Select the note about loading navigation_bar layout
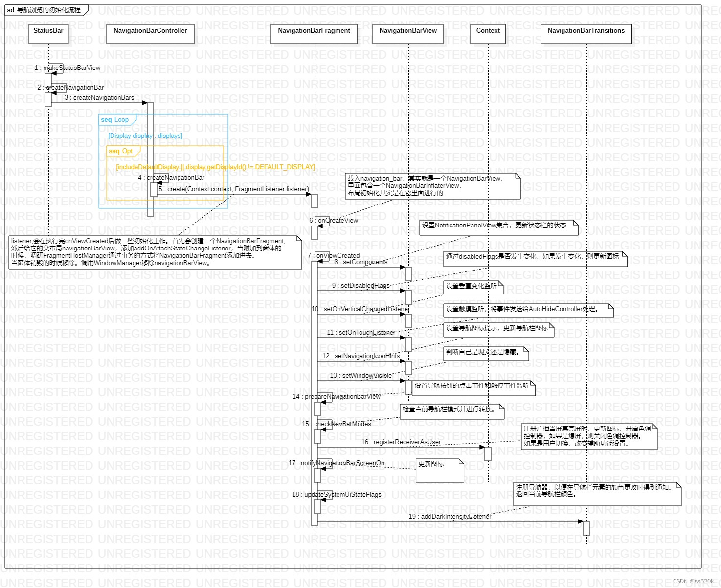721x588 pixels. tap(433, 186)
